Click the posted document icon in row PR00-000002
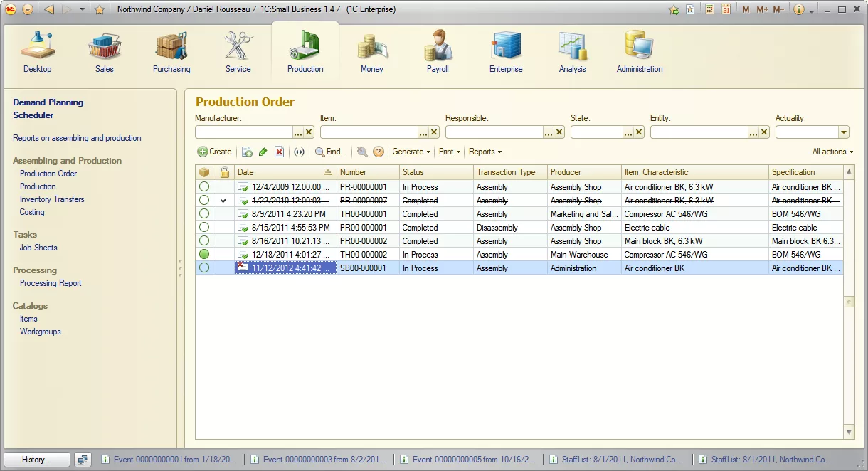This screenshot has width=868, height=471. 243,241
